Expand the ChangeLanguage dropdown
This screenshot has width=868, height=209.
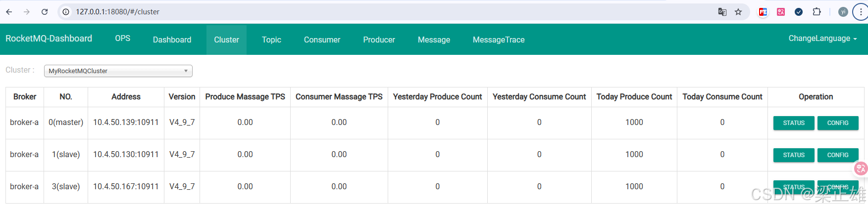(x=822, y=39)
